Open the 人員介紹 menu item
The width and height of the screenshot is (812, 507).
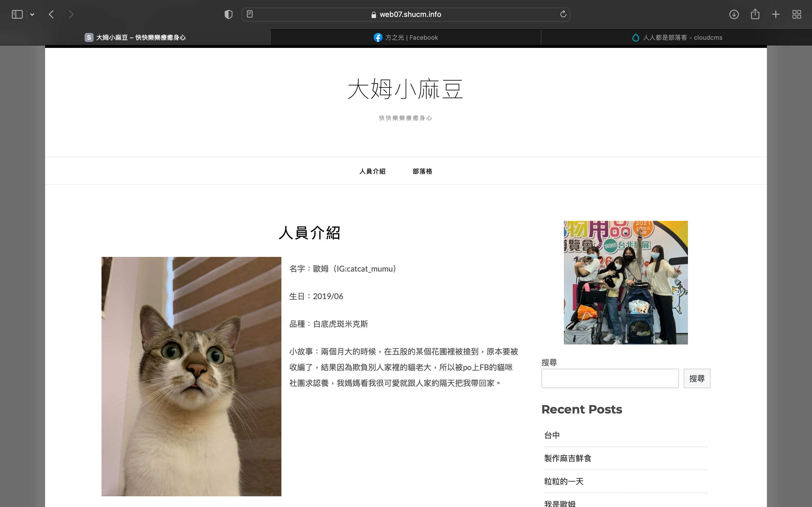[372, 171]
